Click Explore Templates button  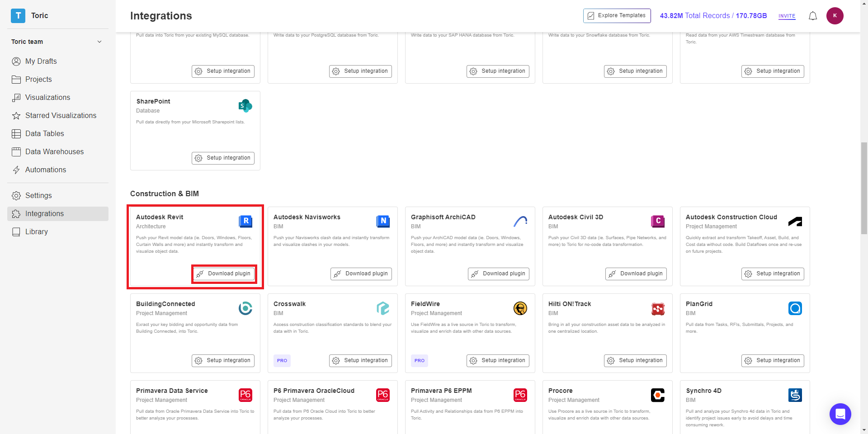click(617, 16)
